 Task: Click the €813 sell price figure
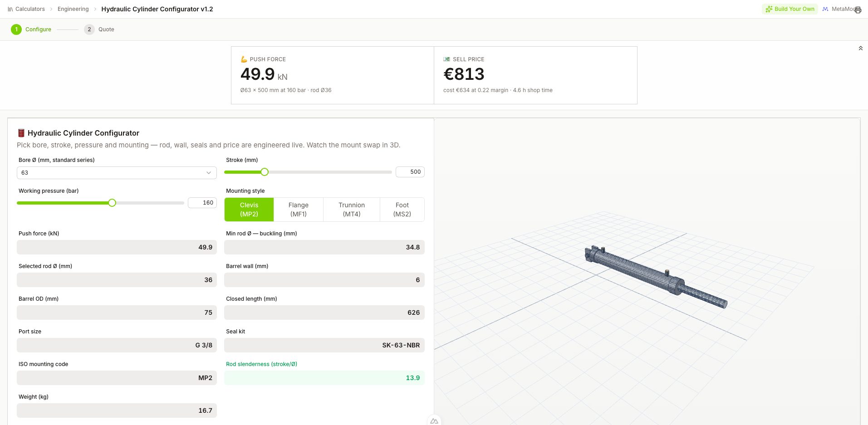[464, 74]
